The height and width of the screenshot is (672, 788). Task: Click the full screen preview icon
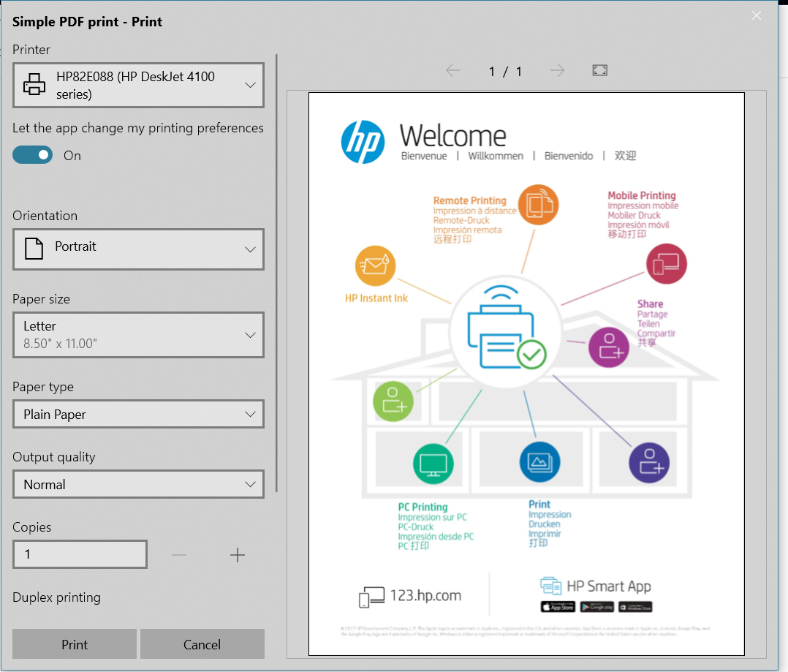coord(599,70)
